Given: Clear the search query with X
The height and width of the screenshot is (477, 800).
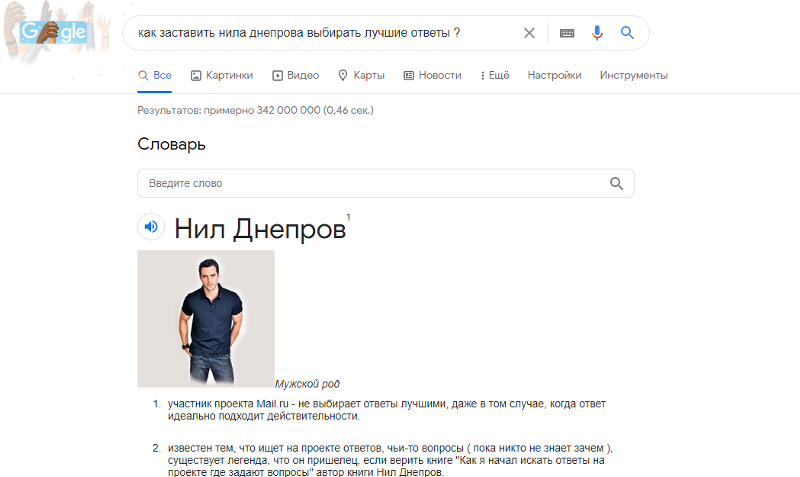Looking at the screenshot, I should coord(529,33).
